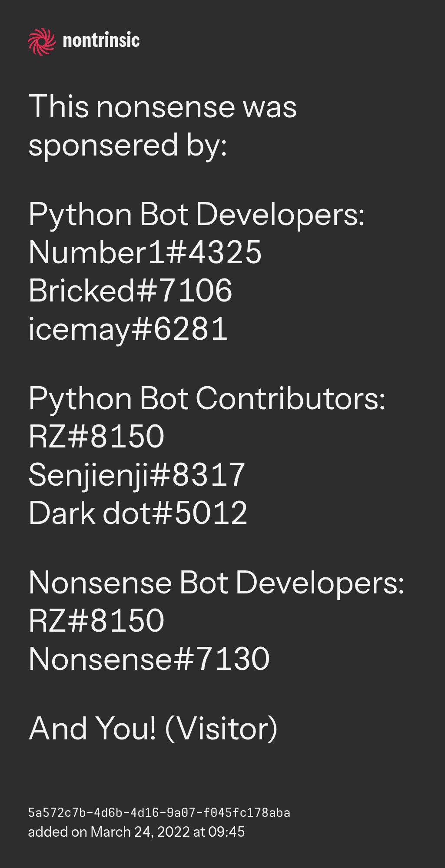Image resolution: width=445 pixels, height=868 pixels.
Task: Click the "sponsered by:" heading line
Action: (128, 145)
